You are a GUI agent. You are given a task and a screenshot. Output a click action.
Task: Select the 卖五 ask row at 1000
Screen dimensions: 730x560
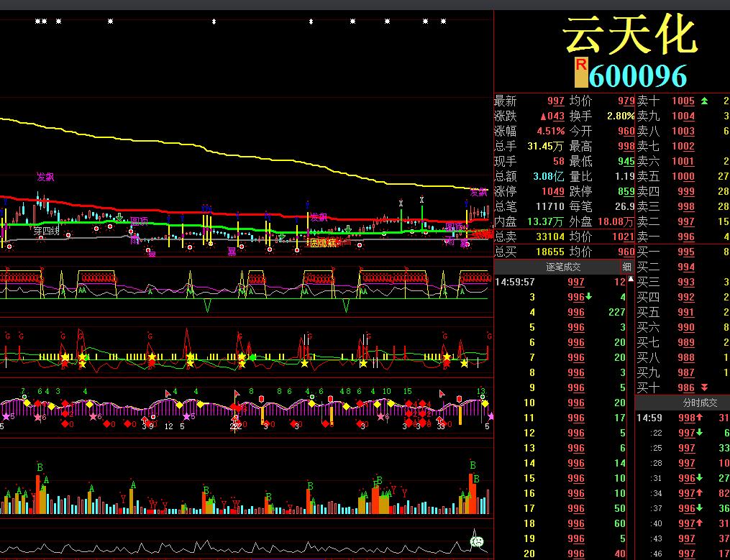(683, 176)
